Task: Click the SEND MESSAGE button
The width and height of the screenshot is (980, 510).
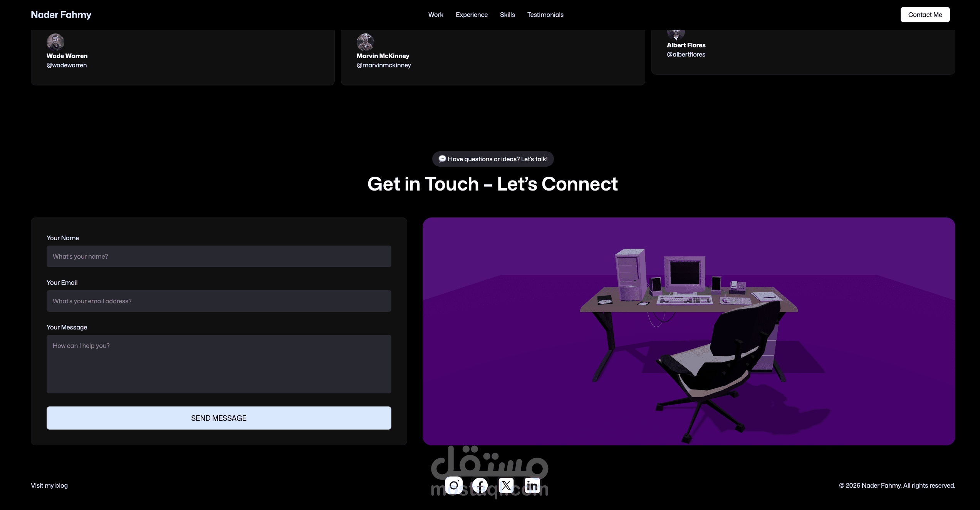Action: pos(219,418)
